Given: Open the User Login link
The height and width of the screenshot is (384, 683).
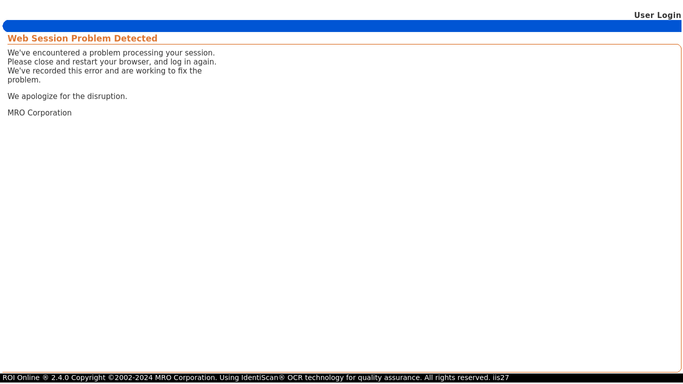Looking at the screenshot, I should click(657, 15).
